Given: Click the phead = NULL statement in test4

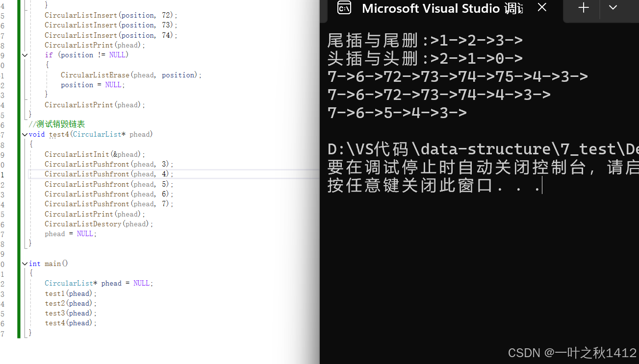Looking at the screenshot, I should pyautogui.click(x=71, y=234).
